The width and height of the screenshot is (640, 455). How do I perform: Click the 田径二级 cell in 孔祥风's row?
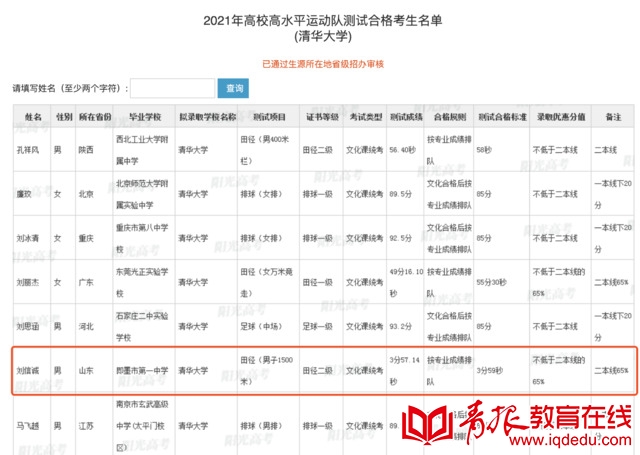pyautogui.click(x=318, y=150)
